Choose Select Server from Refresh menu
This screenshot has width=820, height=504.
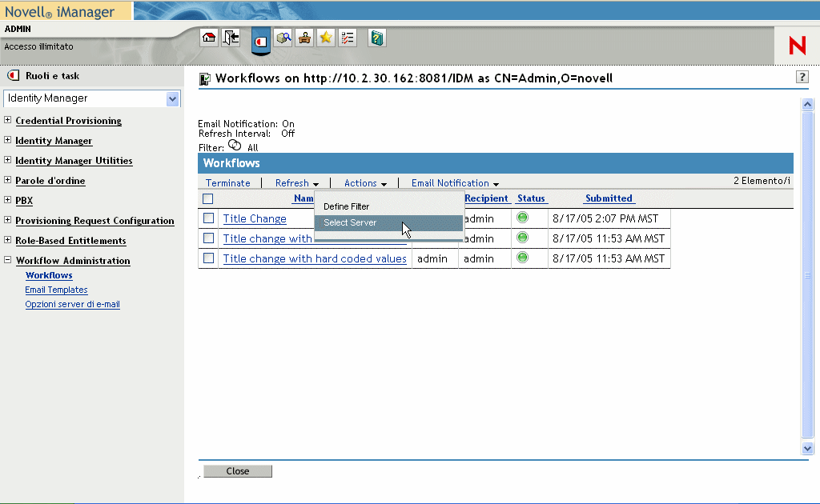point(350,222)
